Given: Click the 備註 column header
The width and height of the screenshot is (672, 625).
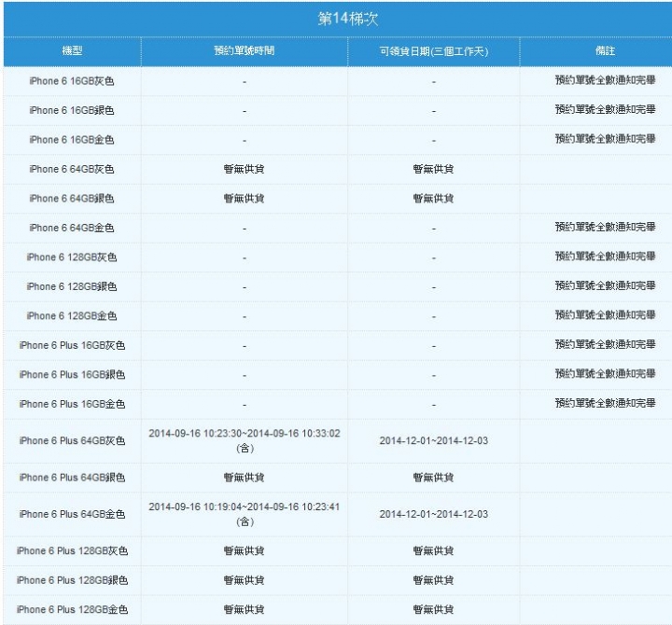Looking at the screenshot, I should click(605, 50).
